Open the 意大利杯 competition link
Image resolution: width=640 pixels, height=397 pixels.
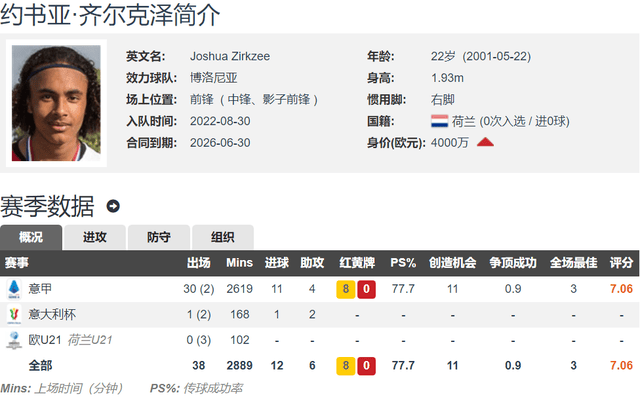coord(52,314)
